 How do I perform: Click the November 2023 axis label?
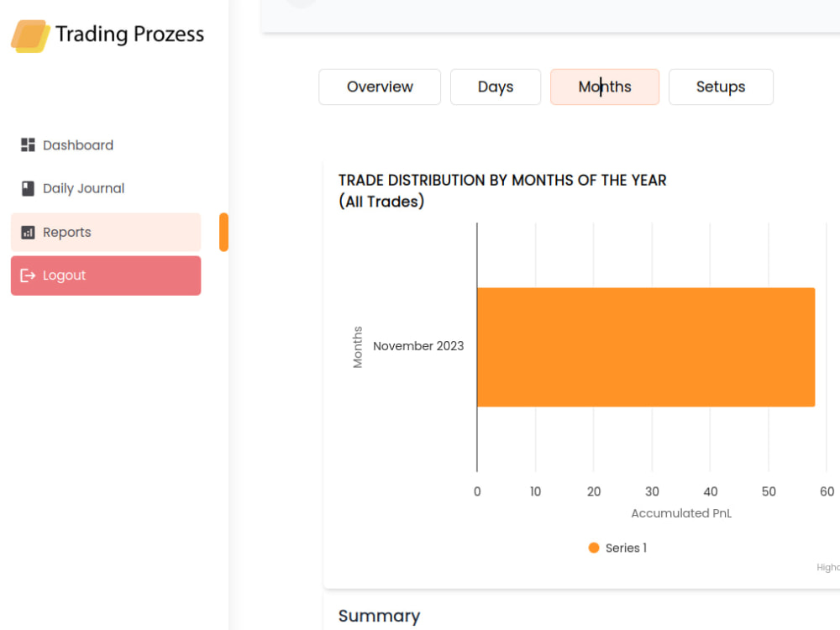(x=418, y=346)
